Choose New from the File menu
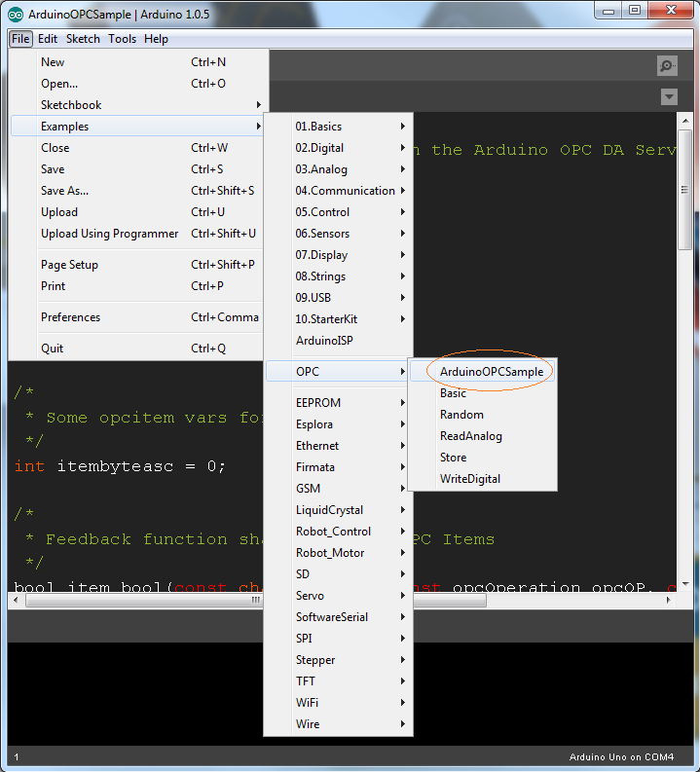 point(137,62)
